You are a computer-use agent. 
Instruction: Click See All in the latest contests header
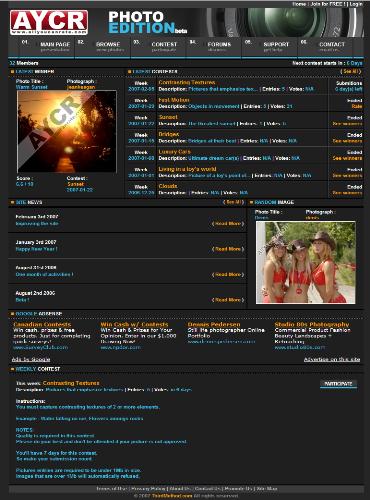click(x=350, y=71)
